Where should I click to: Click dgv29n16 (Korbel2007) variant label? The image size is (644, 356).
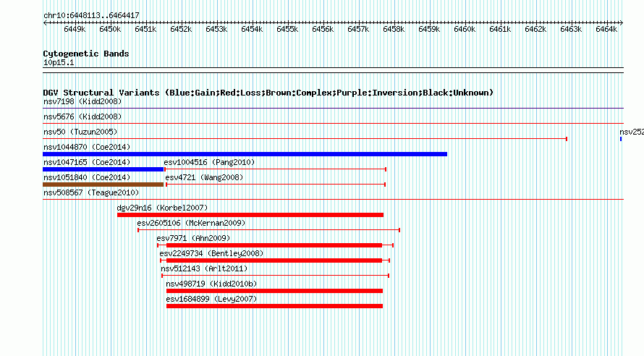(163, 208)
